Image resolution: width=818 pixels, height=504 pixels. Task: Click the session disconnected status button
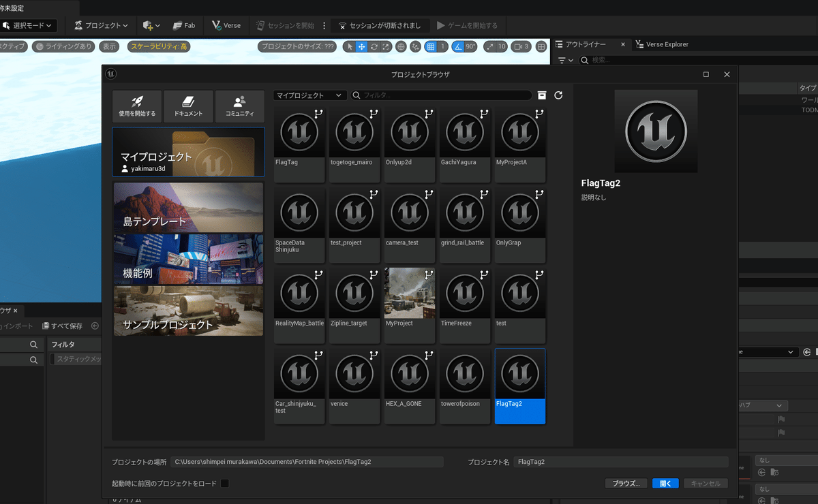click(380, 25)
